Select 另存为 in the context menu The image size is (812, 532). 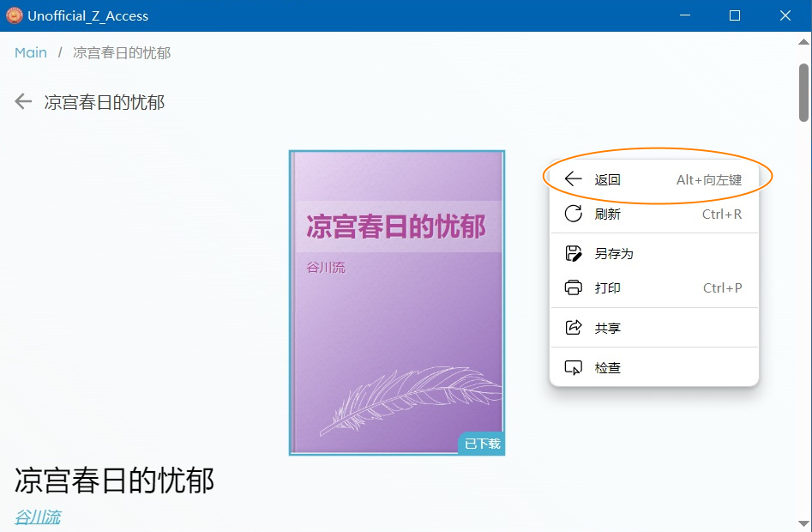(654, 253)
